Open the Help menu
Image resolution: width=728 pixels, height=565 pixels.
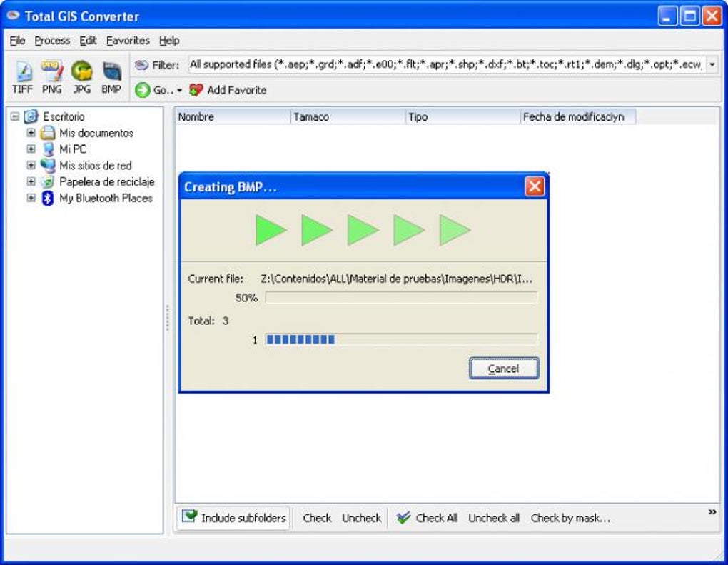[169, 41]
